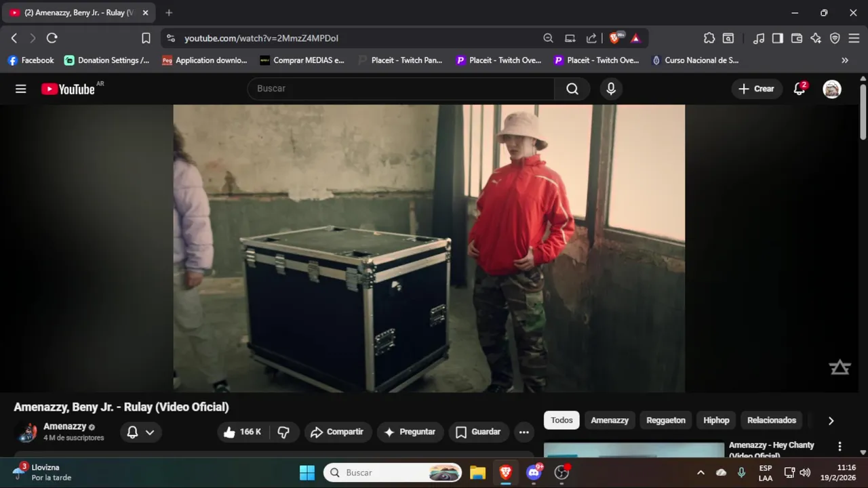Share this page icon in address bar
The width and height of the screenshot is (868, 488).
tap(591, 38)
